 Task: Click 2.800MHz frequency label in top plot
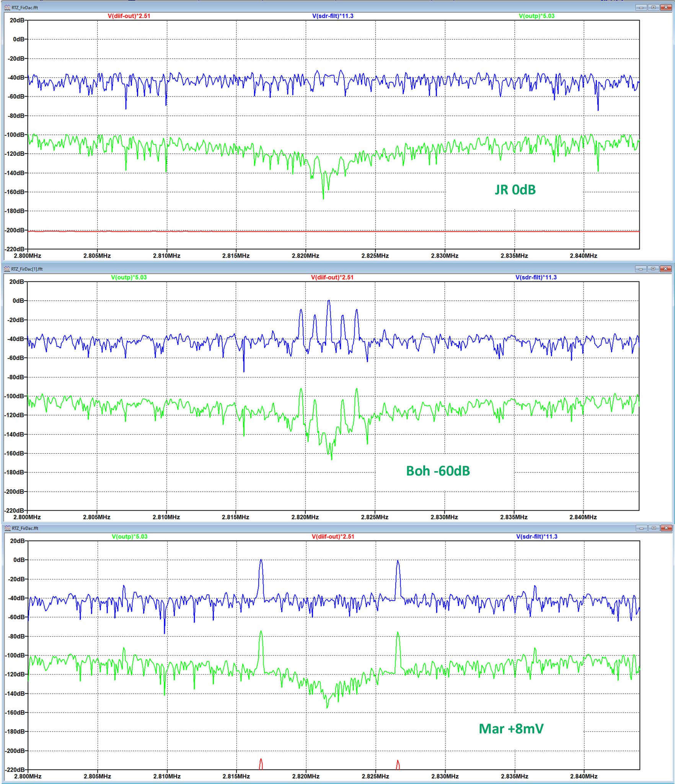click(x=27, y=256)
